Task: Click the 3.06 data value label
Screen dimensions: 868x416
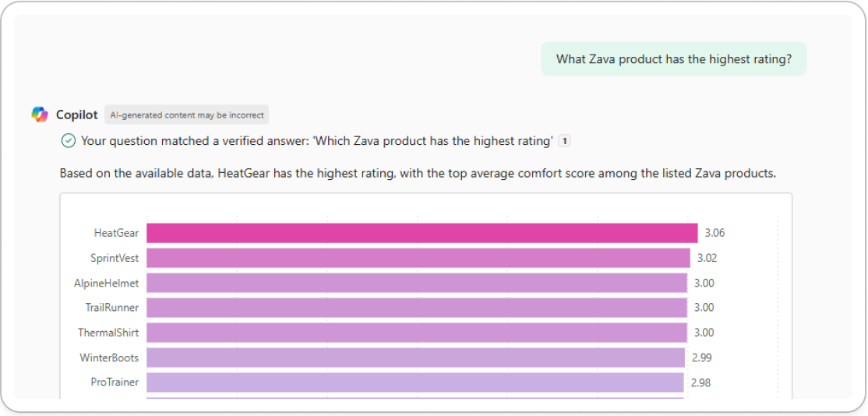Action: (x=715, y=233)
